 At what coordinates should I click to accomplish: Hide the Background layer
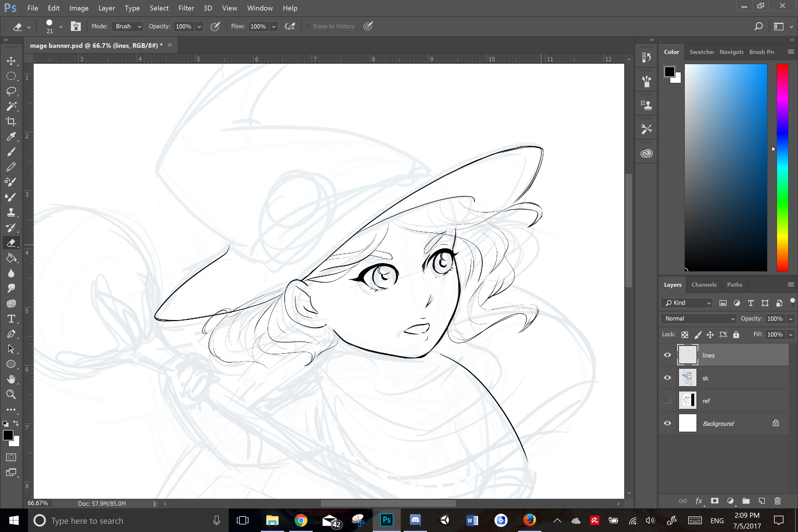(x=667, y=423)
